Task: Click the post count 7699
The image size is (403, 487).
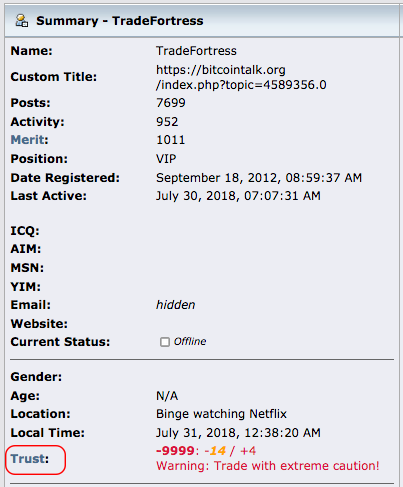Action: (171, 103)
